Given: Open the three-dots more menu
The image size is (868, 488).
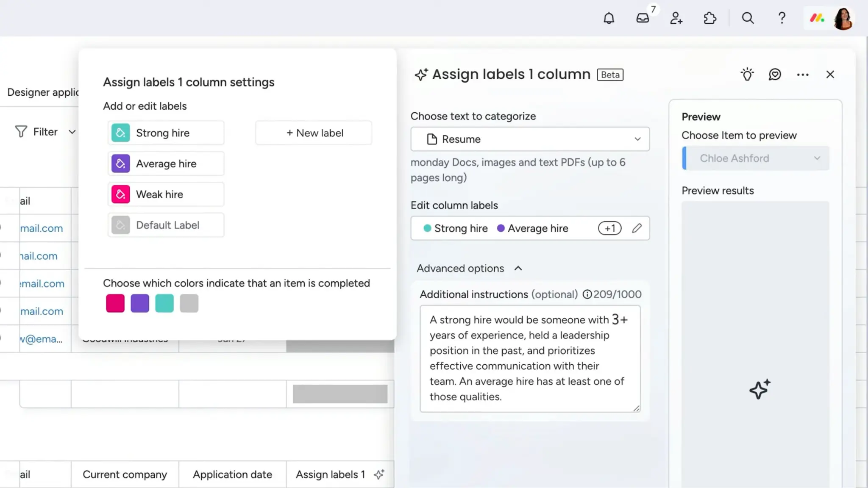Looking at the screenshot, I should click(802, 75).
